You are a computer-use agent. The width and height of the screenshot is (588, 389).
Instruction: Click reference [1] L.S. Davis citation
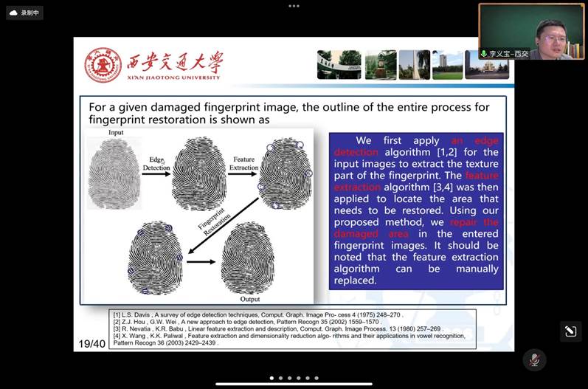[258, 314]
